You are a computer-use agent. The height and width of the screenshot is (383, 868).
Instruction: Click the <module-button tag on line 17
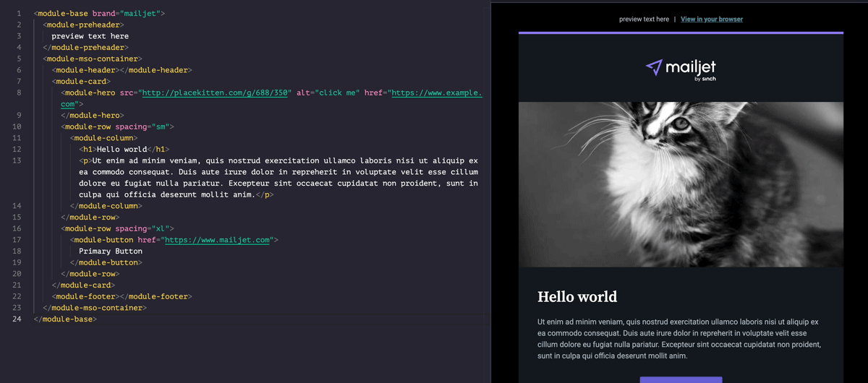tap(101, 240)
